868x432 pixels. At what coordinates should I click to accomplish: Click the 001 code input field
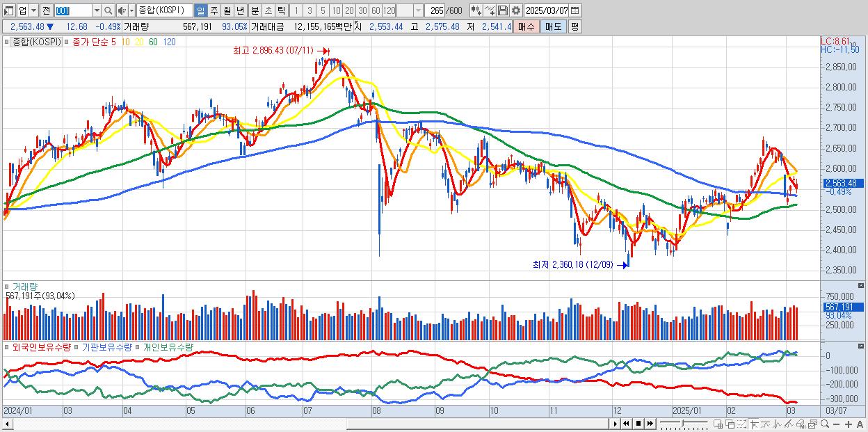point(73,10)
